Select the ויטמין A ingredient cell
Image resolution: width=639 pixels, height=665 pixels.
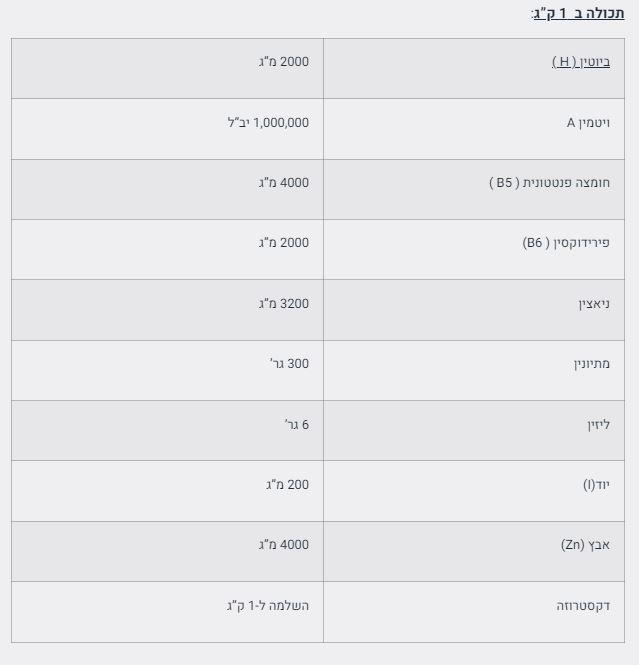(x=588, y=123)
